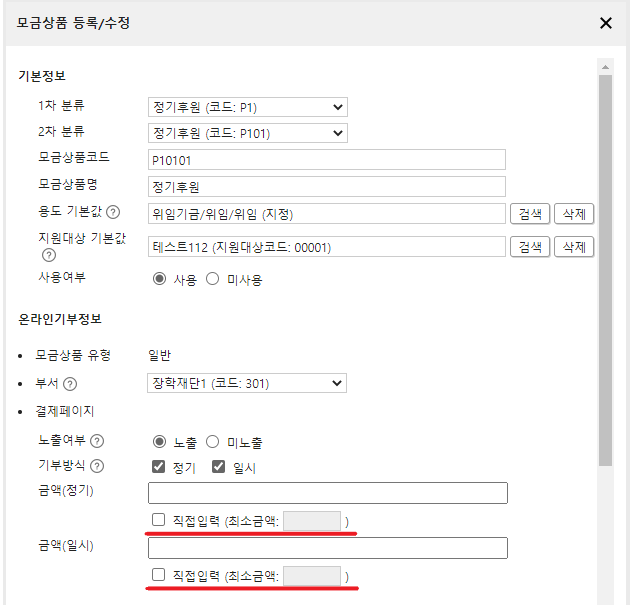Open the 1차 분류 dropdown

(x=247, y=107)
